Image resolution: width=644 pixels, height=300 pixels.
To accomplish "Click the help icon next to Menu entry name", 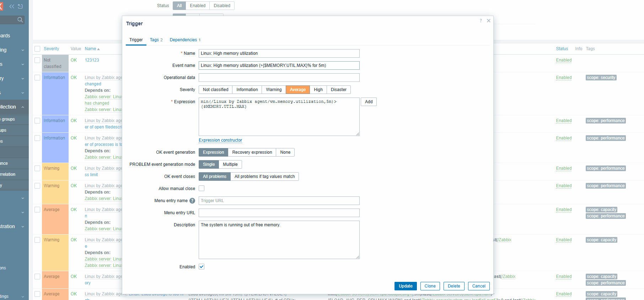I will click(x=192, y=201).
